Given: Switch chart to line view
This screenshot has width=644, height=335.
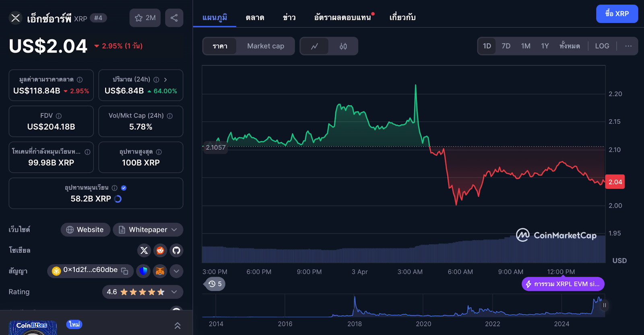Looking at the screenshot, I should (x=314, y=46).
